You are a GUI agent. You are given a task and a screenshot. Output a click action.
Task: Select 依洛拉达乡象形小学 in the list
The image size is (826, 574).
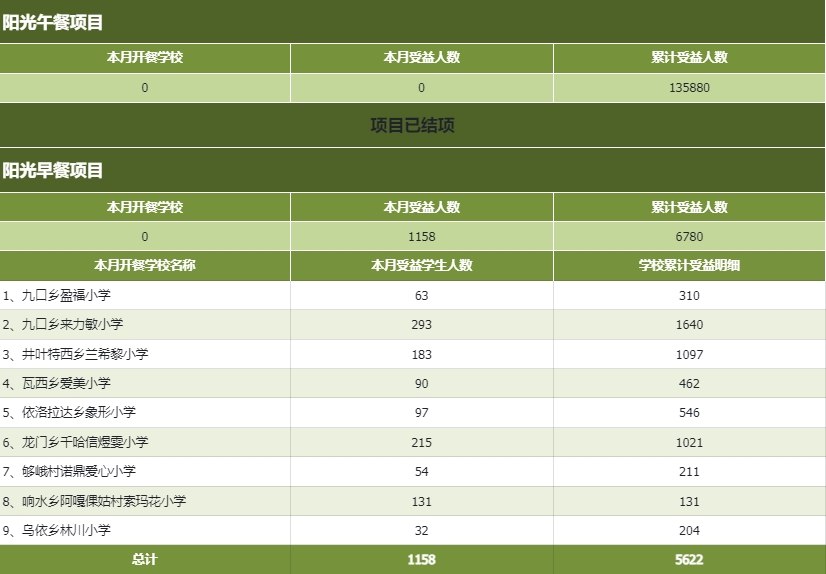78,412
